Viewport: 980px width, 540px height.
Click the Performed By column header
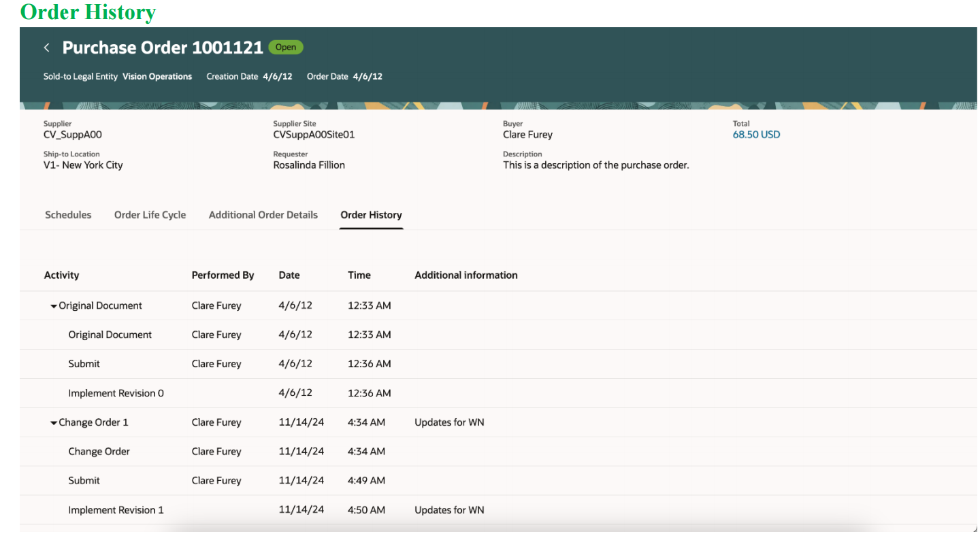pyautogui.click(x=223, y=275)
